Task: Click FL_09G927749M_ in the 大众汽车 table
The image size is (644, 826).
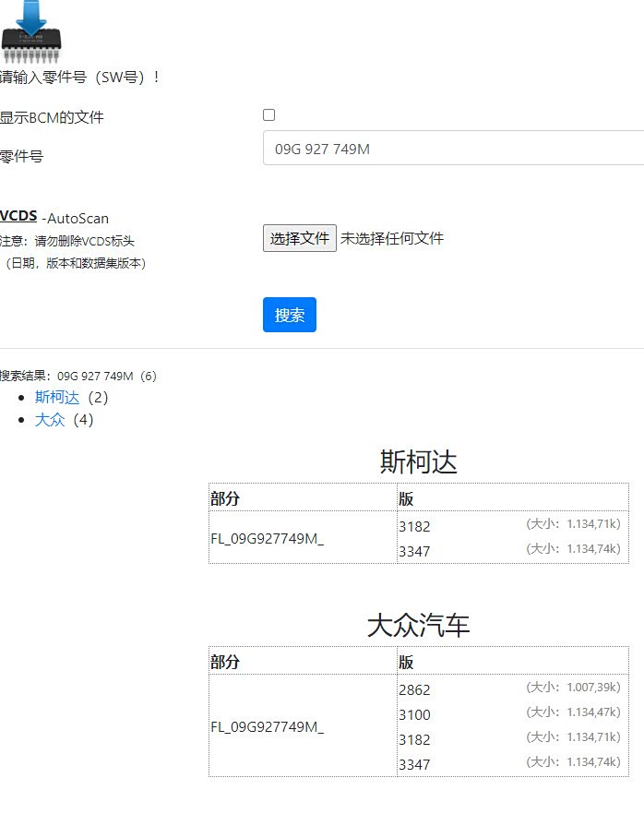Action: click(x=267, y=727)
